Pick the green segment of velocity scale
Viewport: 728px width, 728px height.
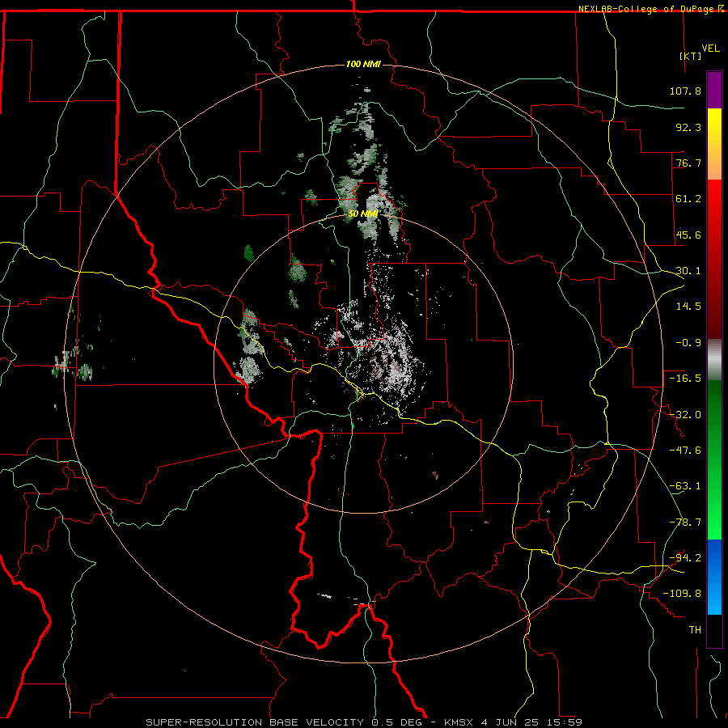pos(714,459)
